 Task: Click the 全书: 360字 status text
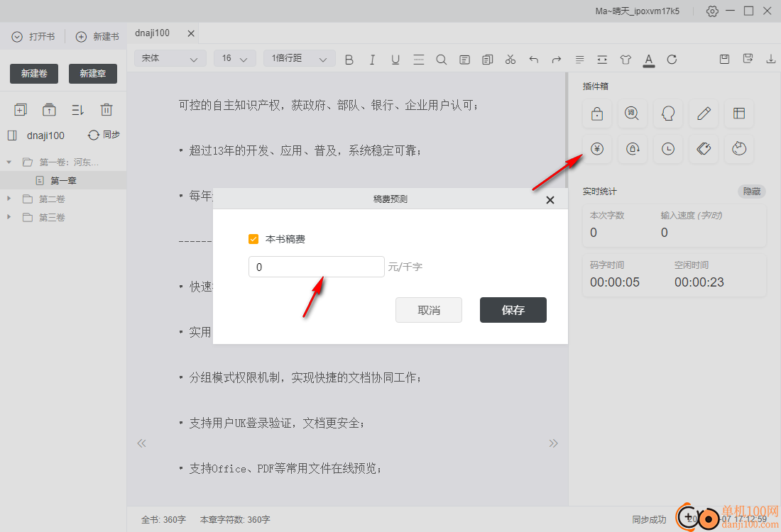[x=163, y=519]
